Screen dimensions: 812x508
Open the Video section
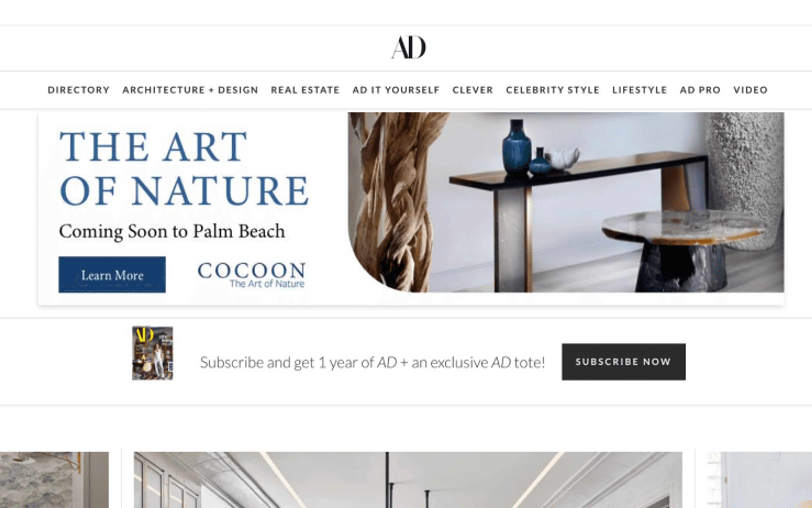pos(750,90)
